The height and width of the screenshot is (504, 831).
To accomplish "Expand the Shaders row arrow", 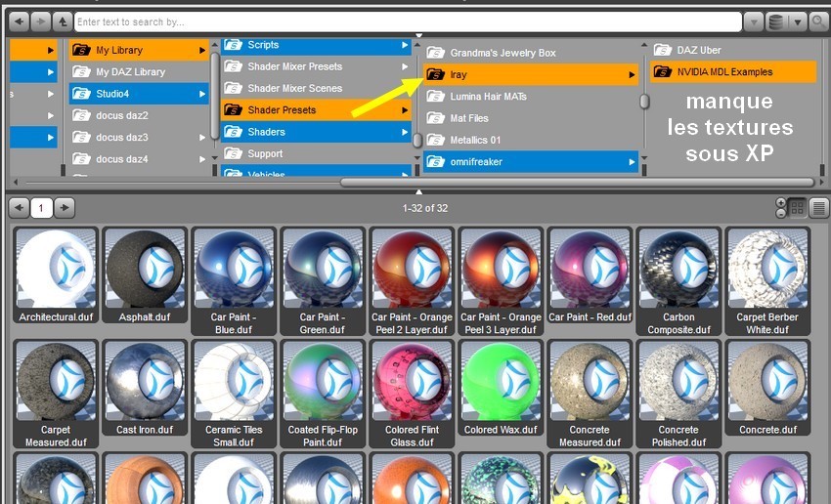I will pos(405,132).
